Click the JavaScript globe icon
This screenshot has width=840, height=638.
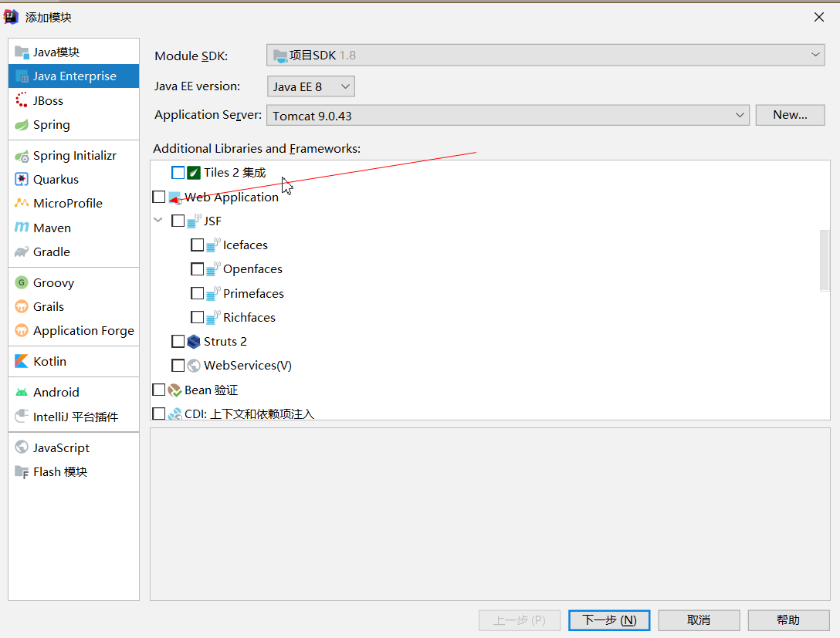coord(22,447)
